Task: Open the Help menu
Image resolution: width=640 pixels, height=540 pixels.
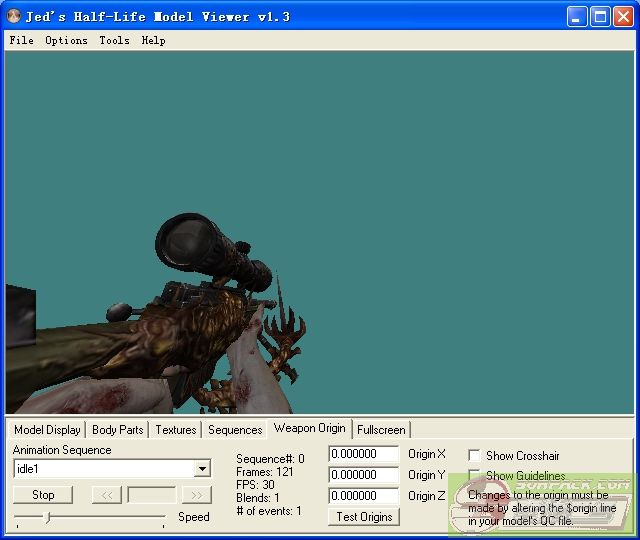Action: pos(153,40)
